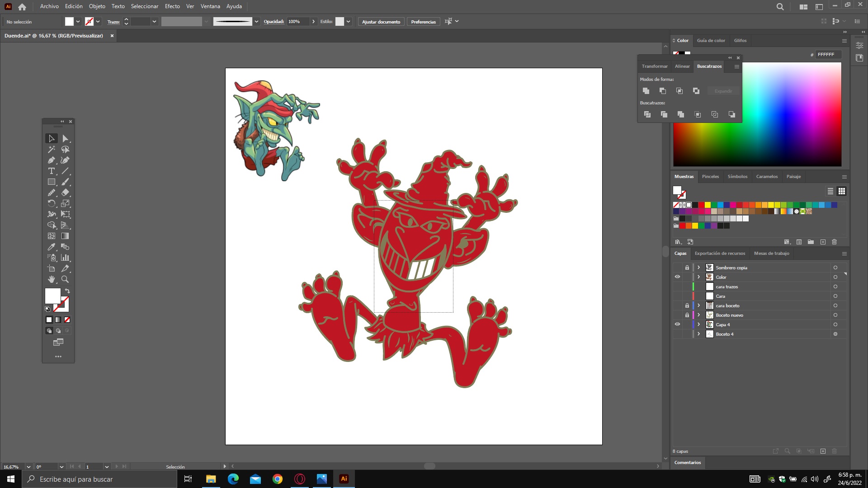Image resolution: width=868 pixels, height=488 pixels.
Task: Switch to the Pinceles tab
Action: point(710,177)
